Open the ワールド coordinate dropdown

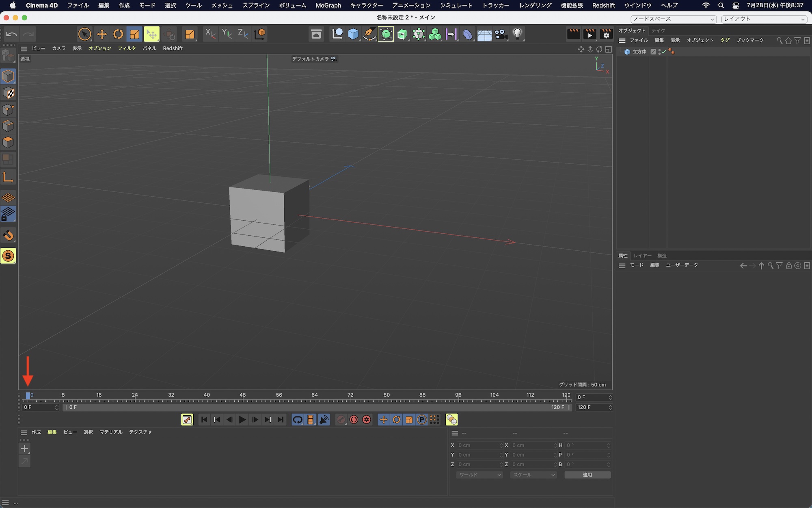[479, 475]
